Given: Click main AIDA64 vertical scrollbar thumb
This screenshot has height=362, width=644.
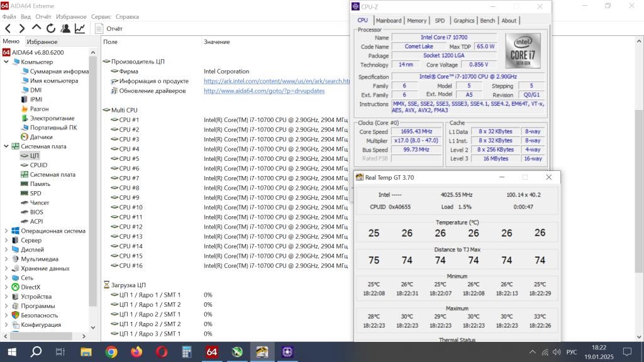Looking at the screenshot, I should click(x=639, y=191).
